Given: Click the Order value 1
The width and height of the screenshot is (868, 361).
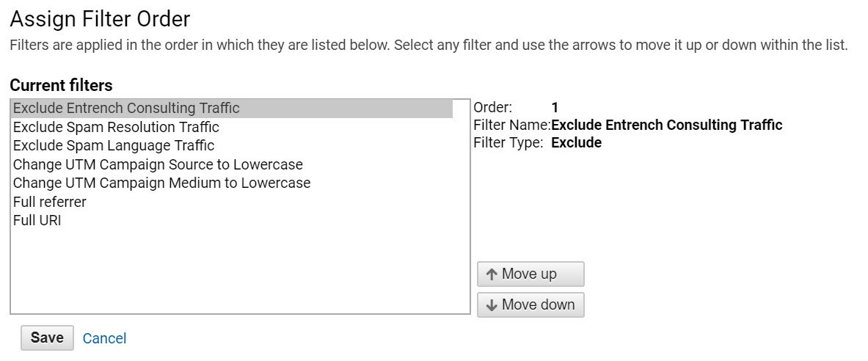Looking at the screenshot, I should (x=555, y=108).
